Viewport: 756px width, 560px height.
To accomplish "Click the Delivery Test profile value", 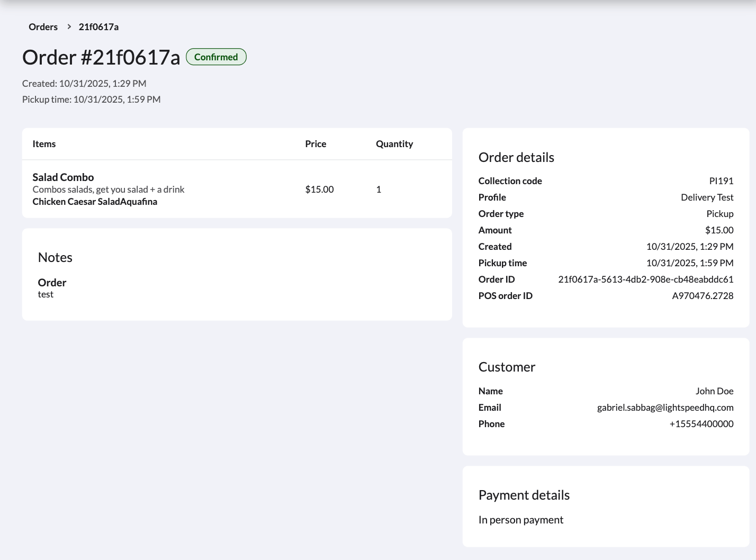I will 707,197.
